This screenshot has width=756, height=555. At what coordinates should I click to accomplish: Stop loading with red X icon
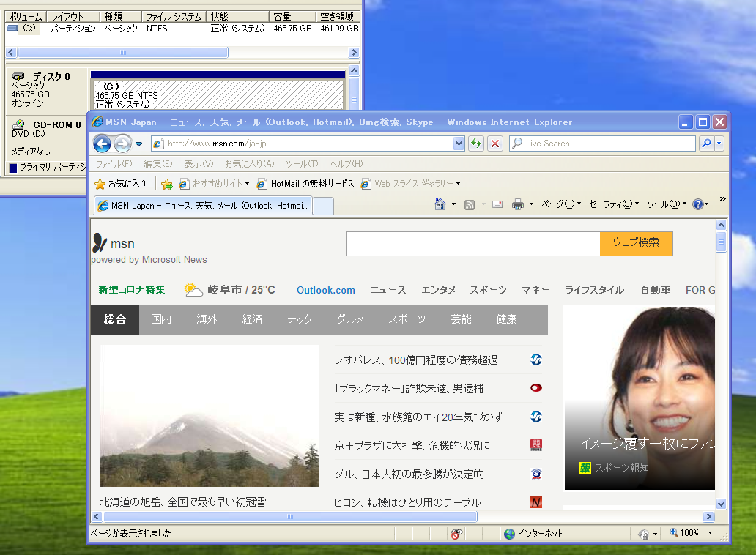point(494,144)
